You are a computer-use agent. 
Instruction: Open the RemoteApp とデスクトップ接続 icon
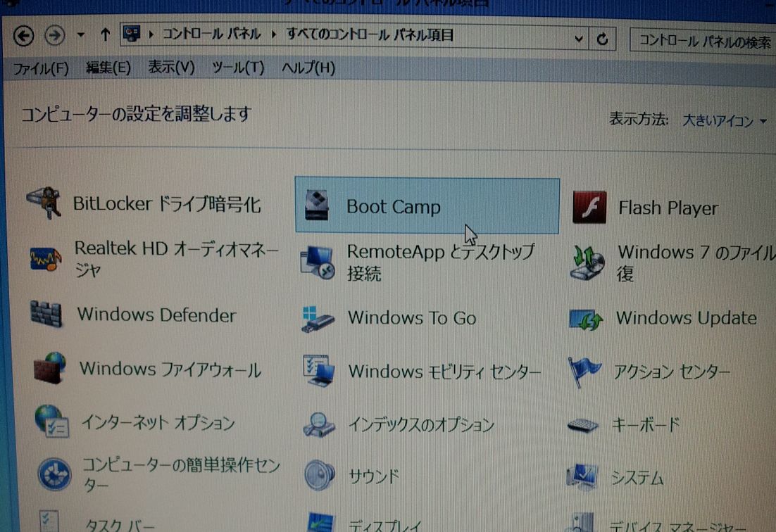(318, 262)
